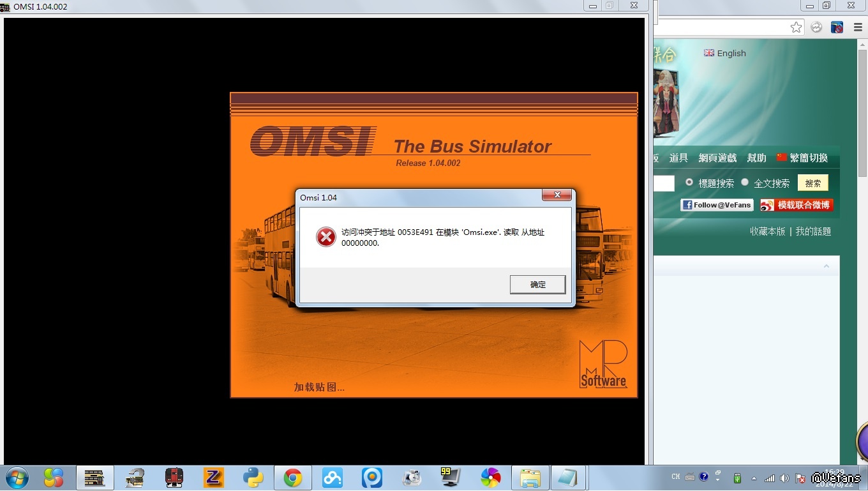
Task: Open the blue help icon in tray
Action: coord(703,476)
